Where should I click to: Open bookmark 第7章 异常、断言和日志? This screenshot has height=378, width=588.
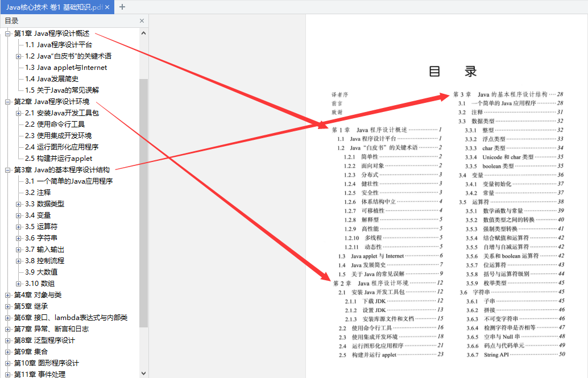point(51,329)
